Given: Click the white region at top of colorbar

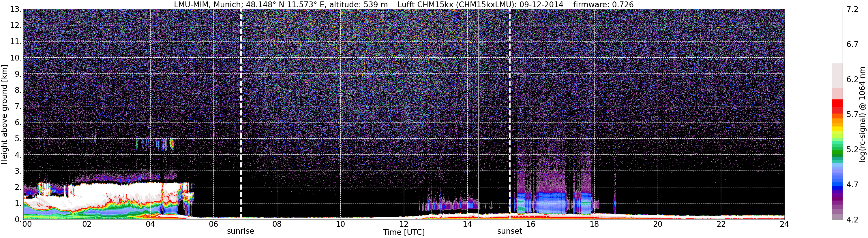Looking at the screenshot, I should (x=837, y=36).
